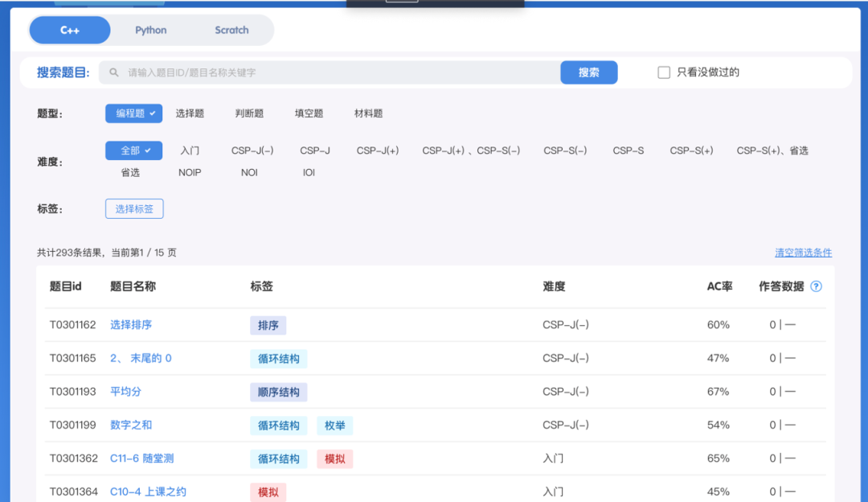Choose the NOIP difficulty filter

190,173
